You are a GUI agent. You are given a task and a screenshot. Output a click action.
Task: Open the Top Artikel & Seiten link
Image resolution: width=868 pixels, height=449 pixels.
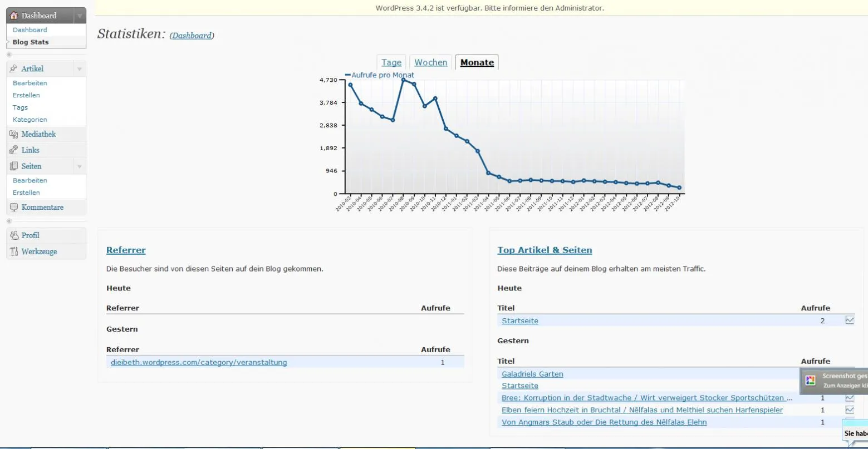tap(545, 250)
